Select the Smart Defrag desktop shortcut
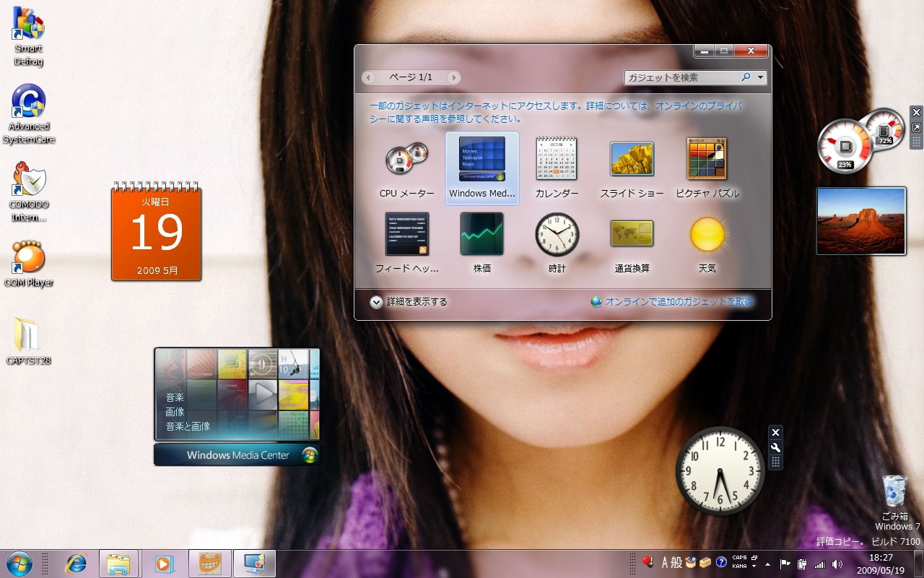924x578 pixels. click(29, 36)
